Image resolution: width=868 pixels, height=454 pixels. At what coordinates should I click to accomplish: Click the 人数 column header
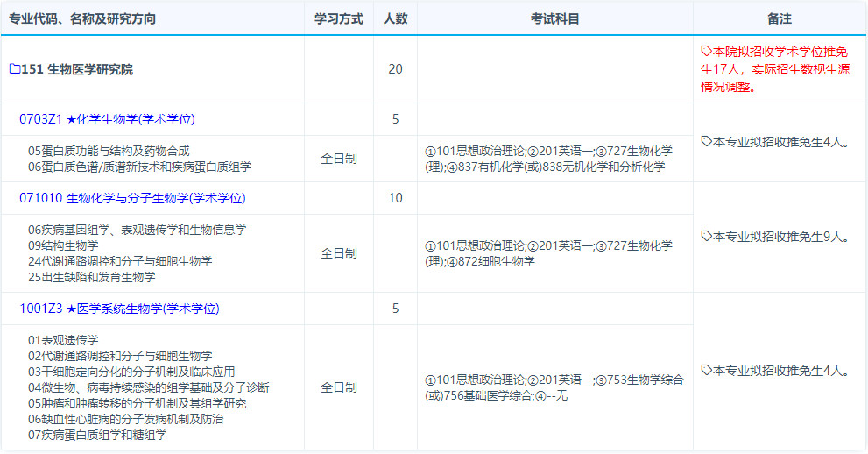click(x=395, y=18)
